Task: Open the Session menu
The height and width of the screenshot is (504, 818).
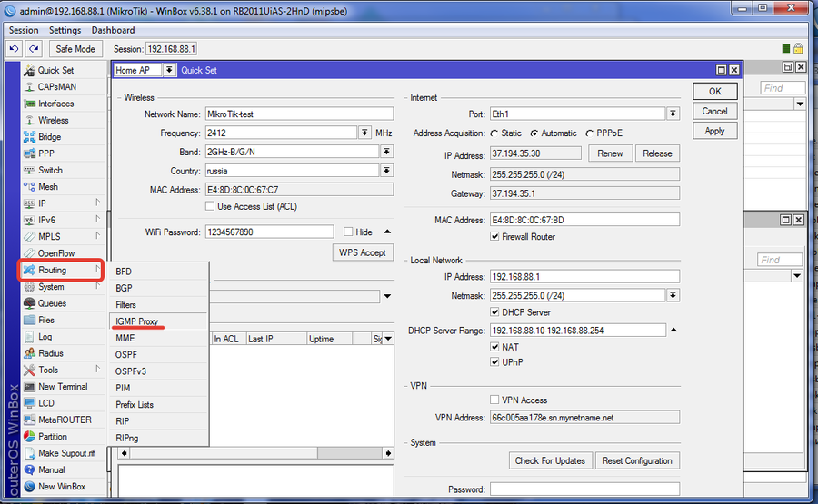Action: 24,30
